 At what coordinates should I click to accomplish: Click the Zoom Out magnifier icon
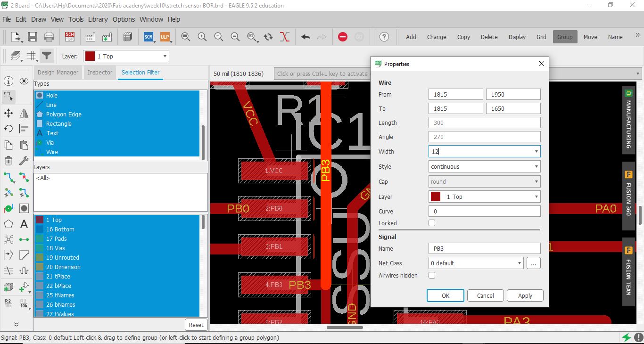219,37
